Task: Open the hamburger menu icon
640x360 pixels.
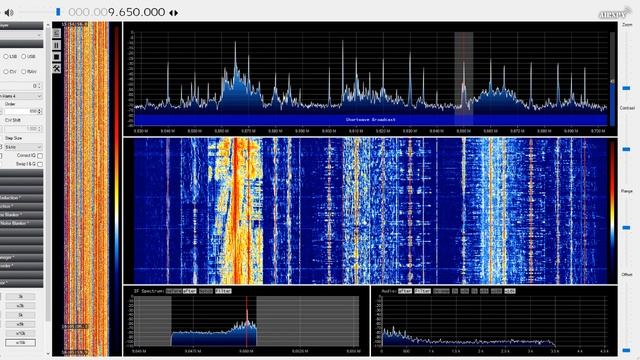Action: click(57, 33)
